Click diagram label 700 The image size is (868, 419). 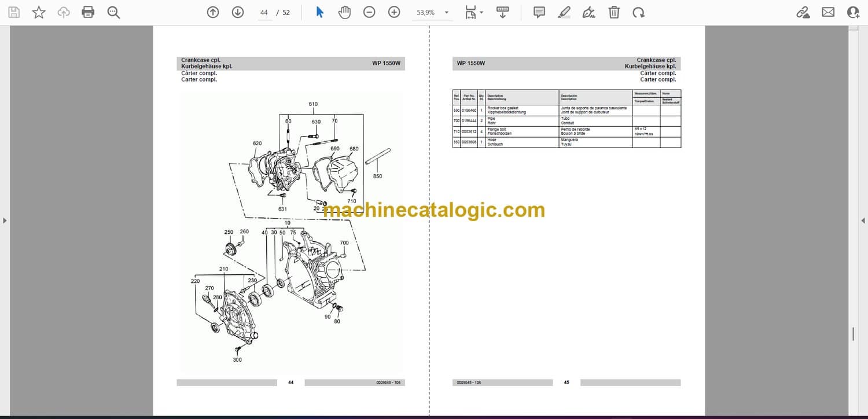344,242
